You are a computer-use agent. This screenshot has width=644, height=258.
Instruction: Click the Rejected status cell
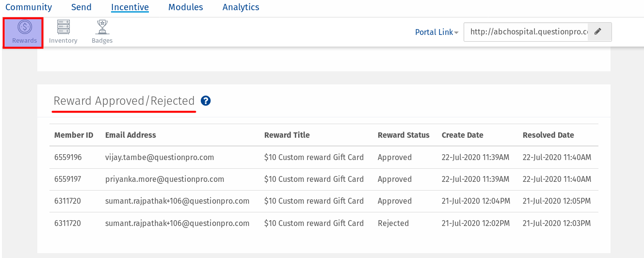coord(393,224)
